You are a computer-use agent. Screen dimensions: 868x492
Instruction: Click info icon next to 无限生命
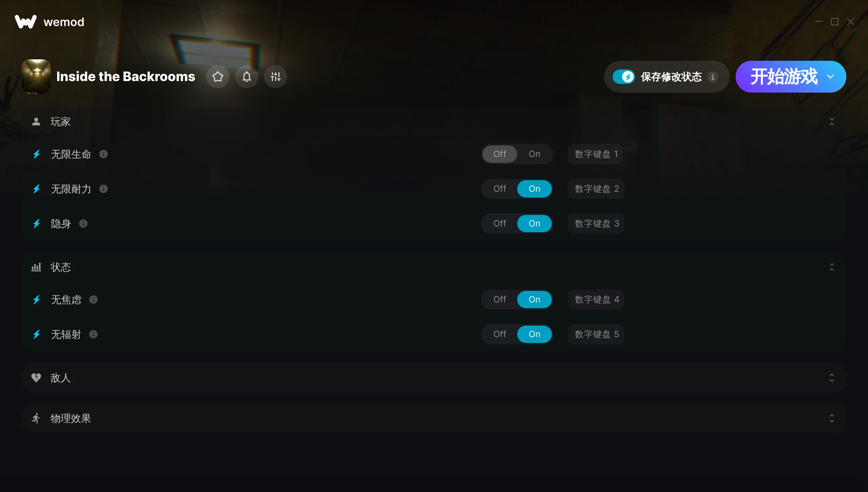(103, 154)
